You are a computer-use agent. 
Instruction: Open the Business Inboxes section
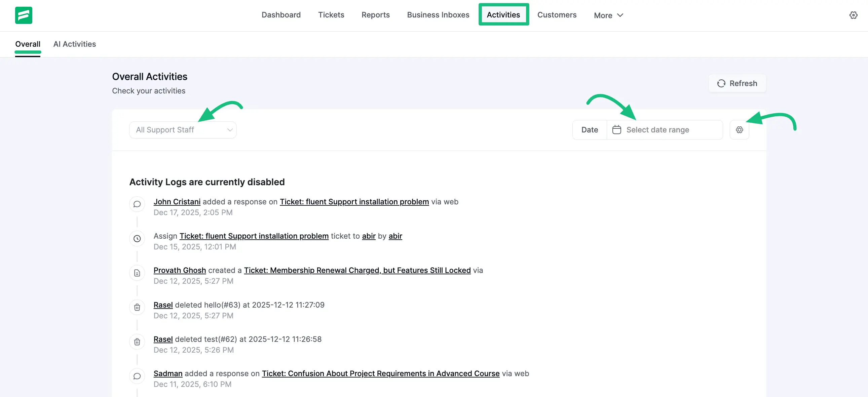(438, 15)
